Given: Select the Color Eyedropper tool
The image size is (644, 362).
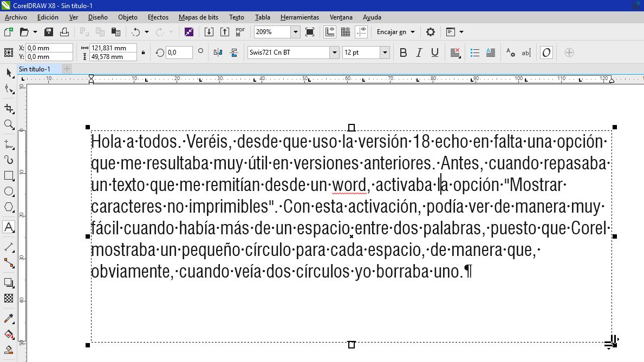Looking at the screenshot, I should point(9,318).
